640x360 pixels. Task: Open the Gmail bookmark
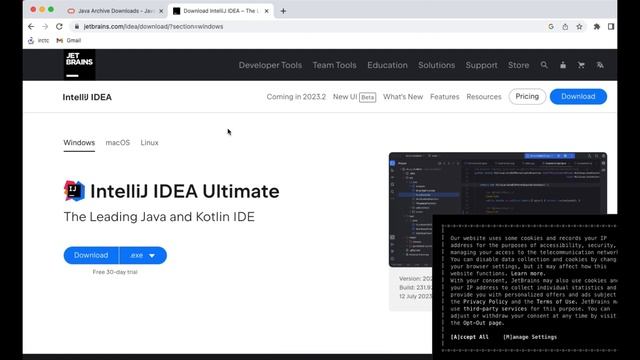pyautogui.click(x=69, y=40)
